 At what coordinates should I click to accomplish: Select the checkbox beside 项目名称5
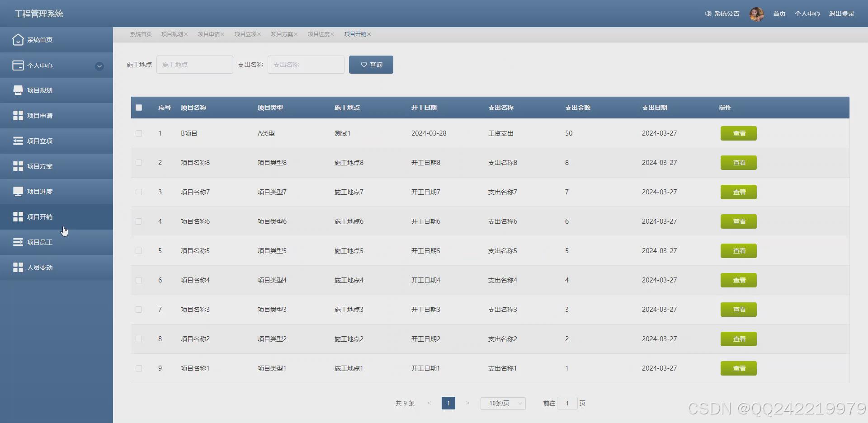click(139, 251)
